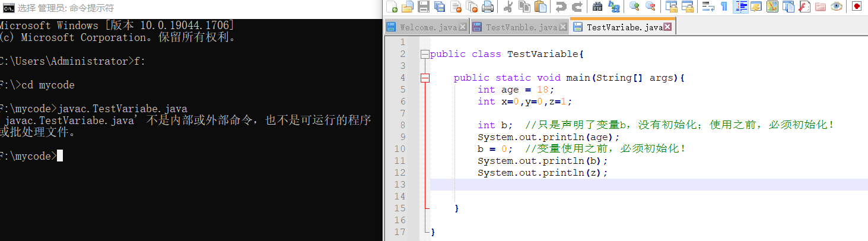This screenshot has height=241, width=868.
Task: Collapse the TestVariable class fold
Action: click(424, 54)
